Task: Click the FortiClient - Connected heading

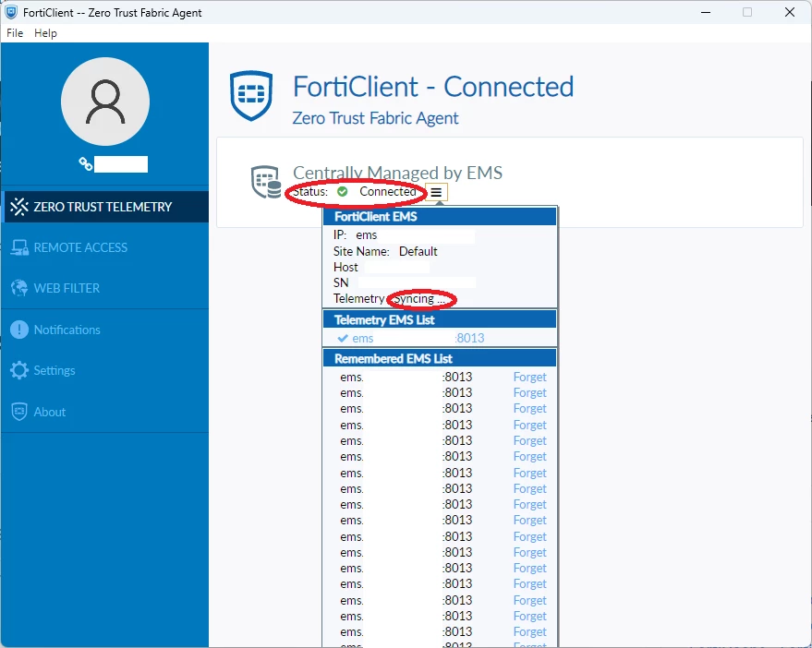Action: [433, 87]
